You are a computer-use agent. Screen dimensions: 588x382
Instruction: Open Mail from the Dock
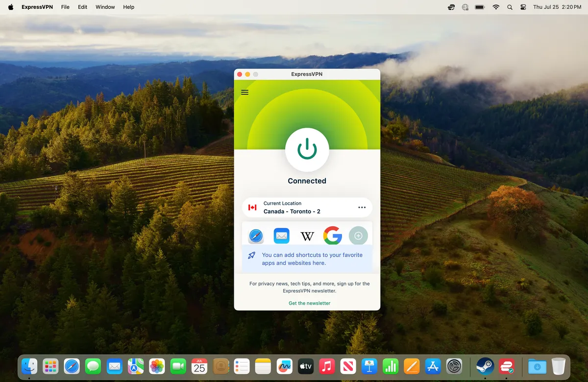click(x=114, y=366)
